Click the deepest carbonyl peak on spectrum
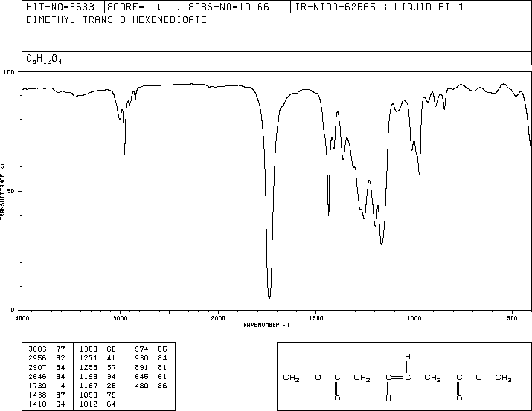The image size is (532, 411). coord(269,297)
